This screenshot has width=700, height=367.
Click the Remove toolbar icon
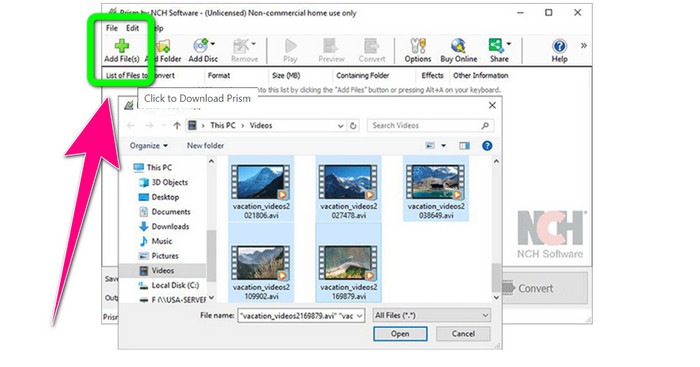241,46
